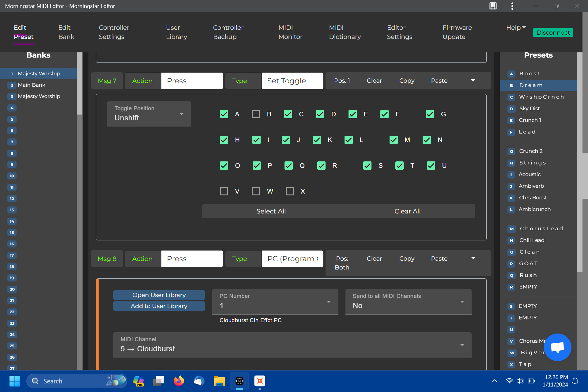Click the Windows Start button
This screenshot has height=392, width=588.
coord(15,381)
